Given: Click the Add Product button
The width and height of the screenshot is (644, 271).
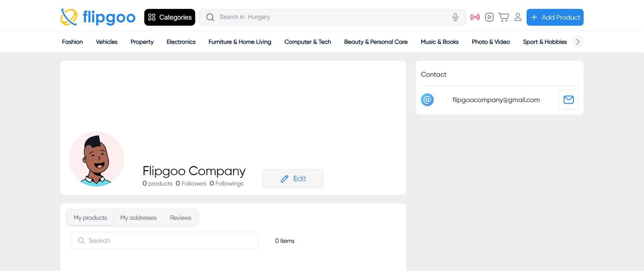Looking at the screenshot, I should point(555,17).
